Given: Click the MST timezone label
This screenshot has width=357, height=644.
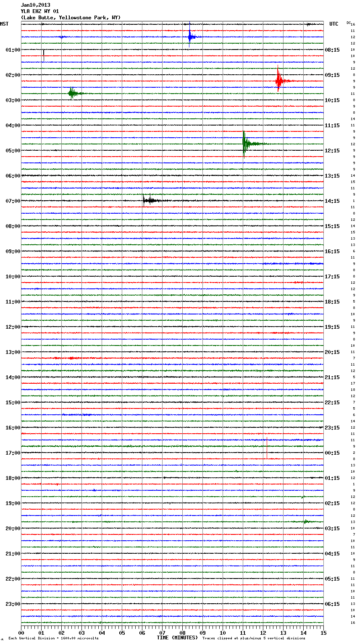Looking at the screenshot, I should [4, 24].
